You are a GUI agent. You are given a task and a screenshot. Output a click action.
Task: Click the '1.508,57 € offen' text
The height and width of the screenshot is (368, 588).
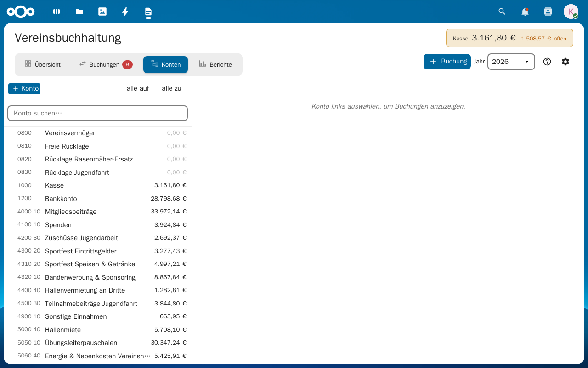click(x=543, y=39)
